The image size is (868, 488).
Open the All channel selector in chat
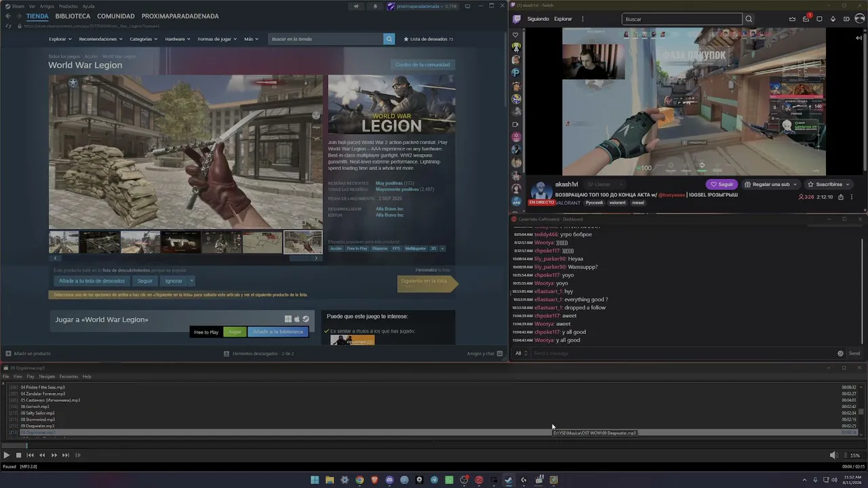[x=521, y=353]
